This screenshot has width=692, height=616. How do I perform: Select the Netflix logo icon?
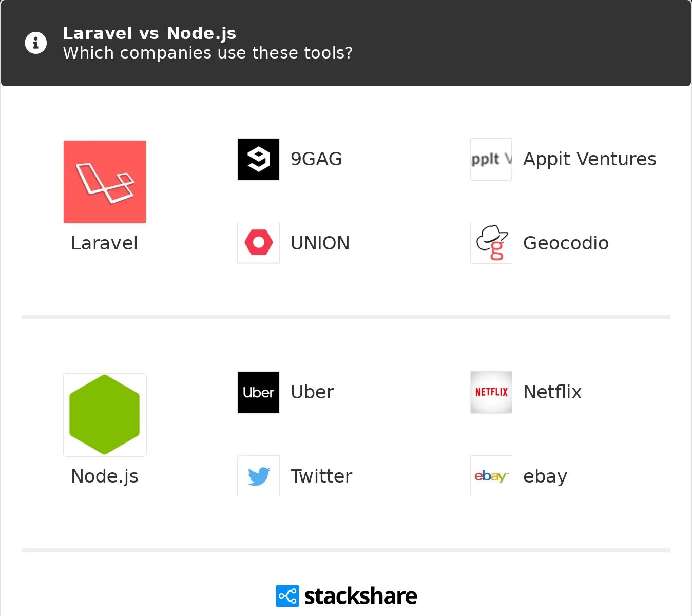[491, 392]
